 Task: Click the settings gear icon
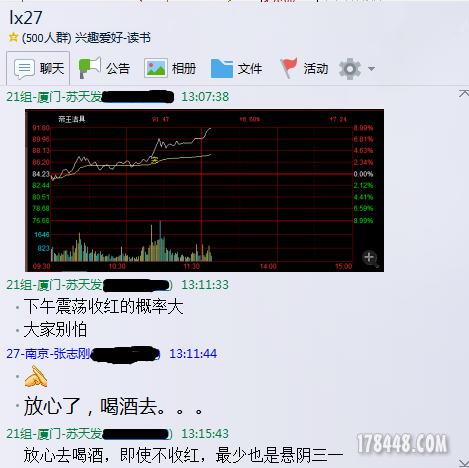click(x=350, y=69)
